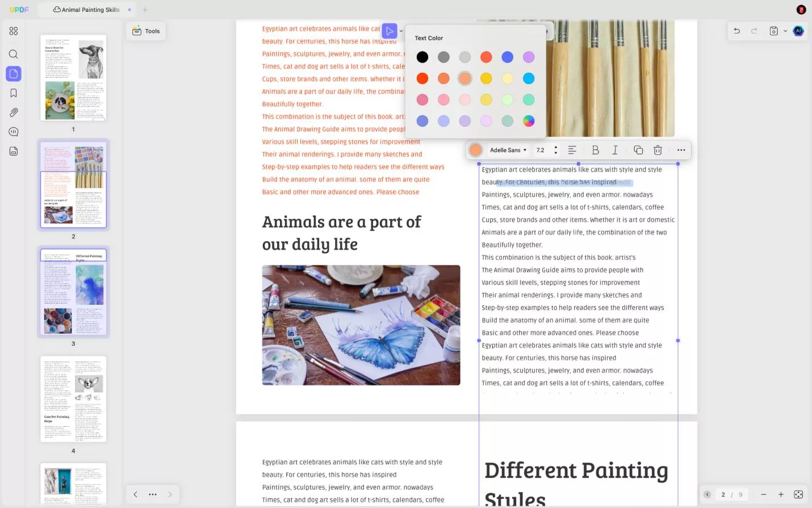The height and width of the screenshot is (508, 812).
Task: Open the custom rainbow color picker
Action: (x=529, y=121)
